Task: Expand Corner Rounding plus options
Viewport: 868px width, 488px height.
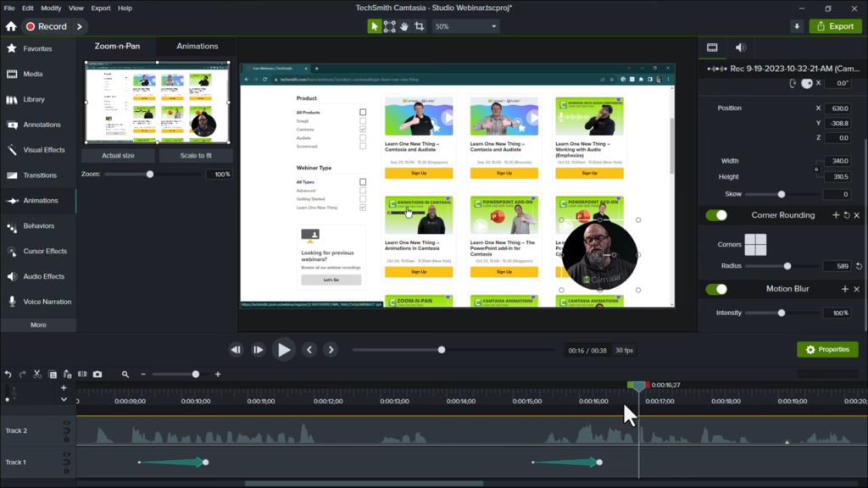Action: pyautogui.click(x=836, y=215)
